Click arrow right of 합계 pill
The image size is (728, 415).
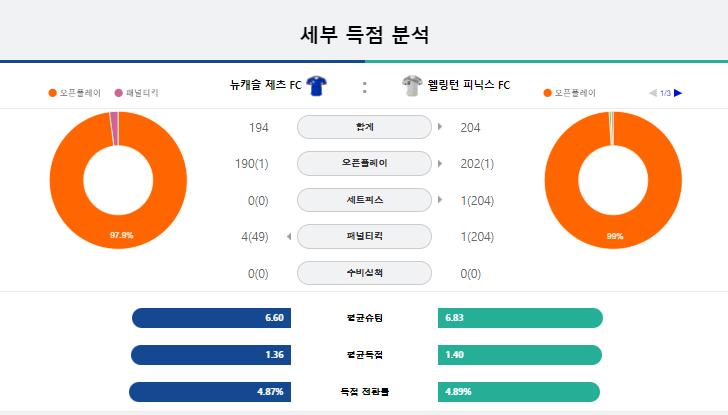coord(440,126)
